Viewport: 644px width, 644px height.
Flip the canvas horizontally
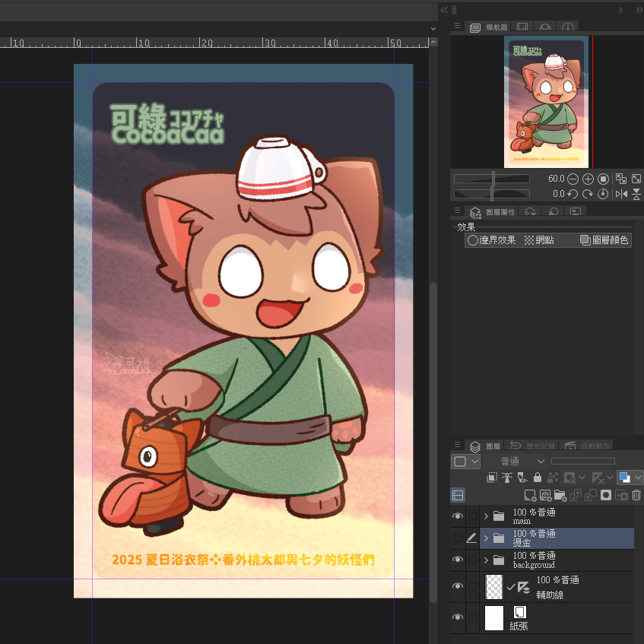point(621,194)
